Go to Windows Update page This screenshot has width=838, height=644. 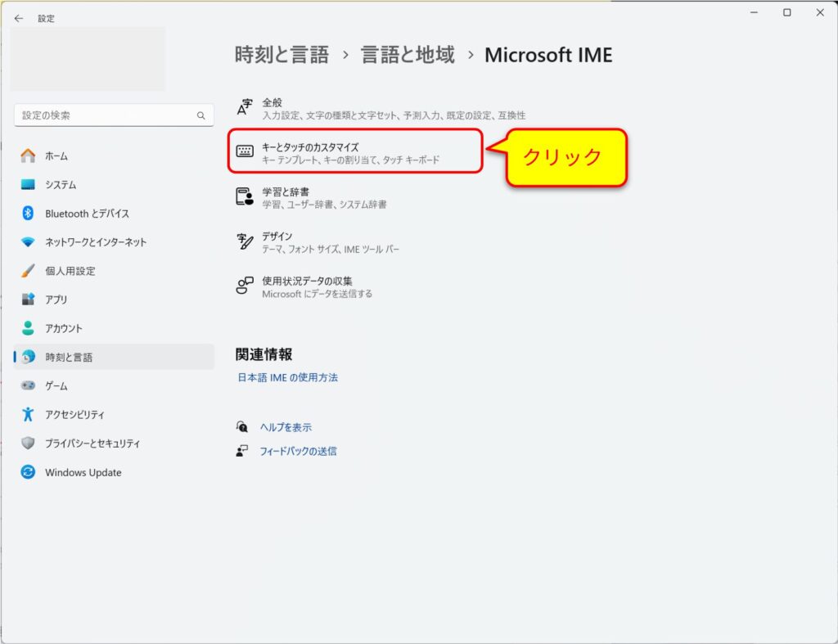point(114,472)
